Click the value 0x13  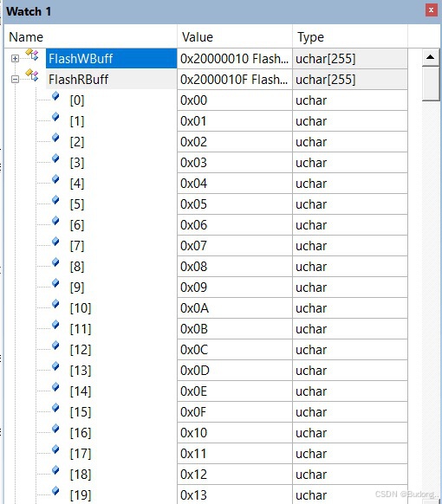[193, 495]
